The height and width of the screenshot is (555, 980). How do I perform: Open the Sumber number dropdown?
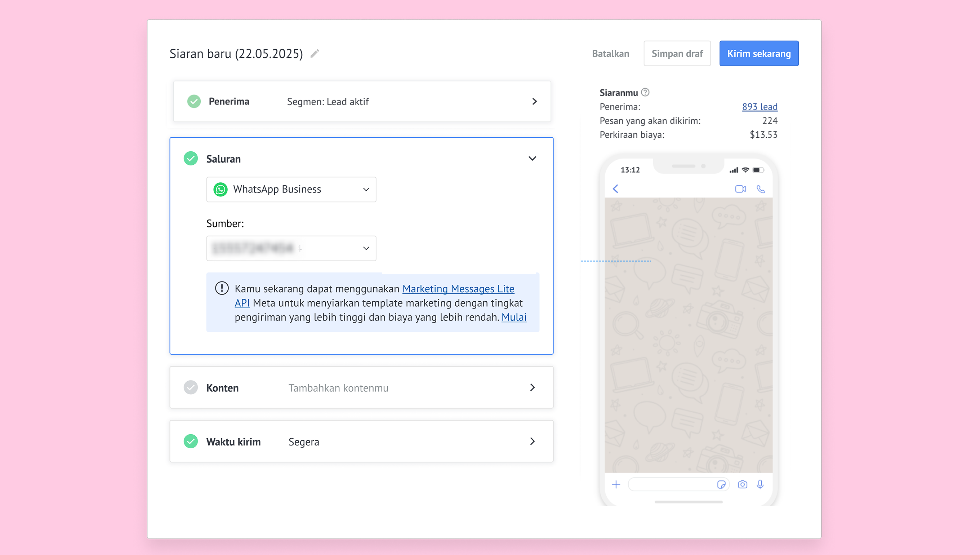[x=291, y=249]
